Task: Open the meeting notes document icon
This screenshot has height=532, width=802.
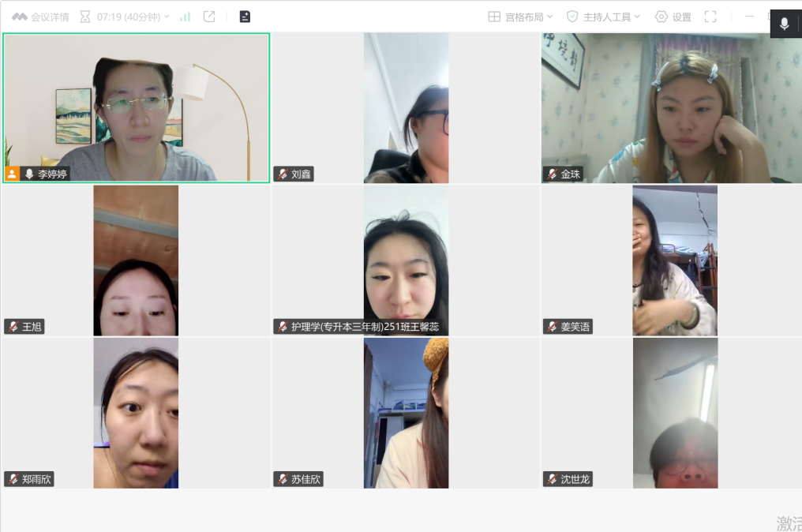Action: pyautogui.click(x=245, y=17)
